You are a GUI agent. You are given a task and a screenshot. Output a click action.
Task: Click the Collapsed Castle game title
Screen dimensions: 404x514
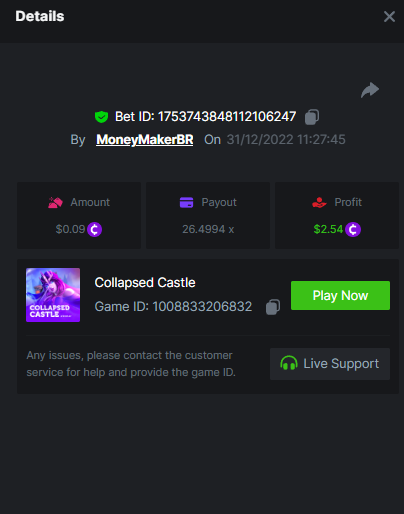145,283
